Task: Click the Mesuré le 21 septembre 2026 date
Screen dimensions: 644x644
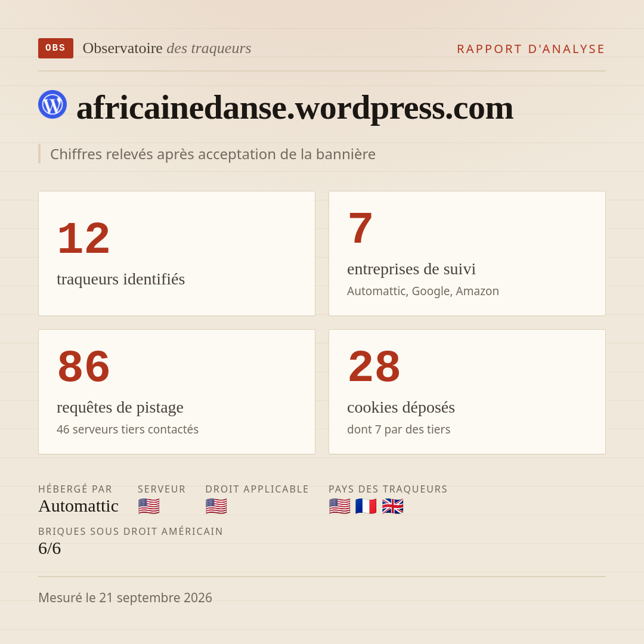Action: tap(125, 597)
